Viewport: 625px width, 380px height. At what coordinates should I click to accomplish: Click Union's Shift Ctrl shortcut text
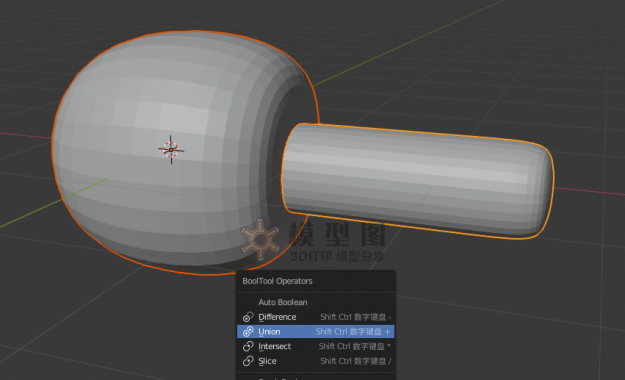click(353, 331)
